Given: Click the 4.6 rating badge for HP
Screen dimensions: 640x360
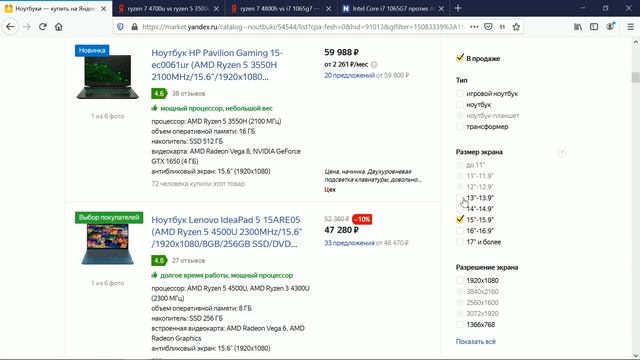Looking at the screenshot, I should (x=159, y=93).
